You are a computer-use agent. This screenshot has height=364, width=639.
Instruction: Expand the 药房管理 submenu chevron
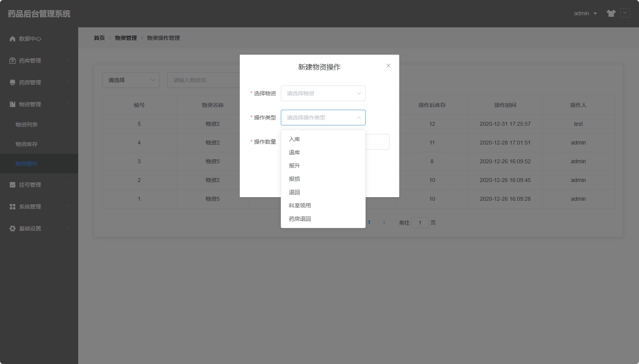[x=68, y=82]
